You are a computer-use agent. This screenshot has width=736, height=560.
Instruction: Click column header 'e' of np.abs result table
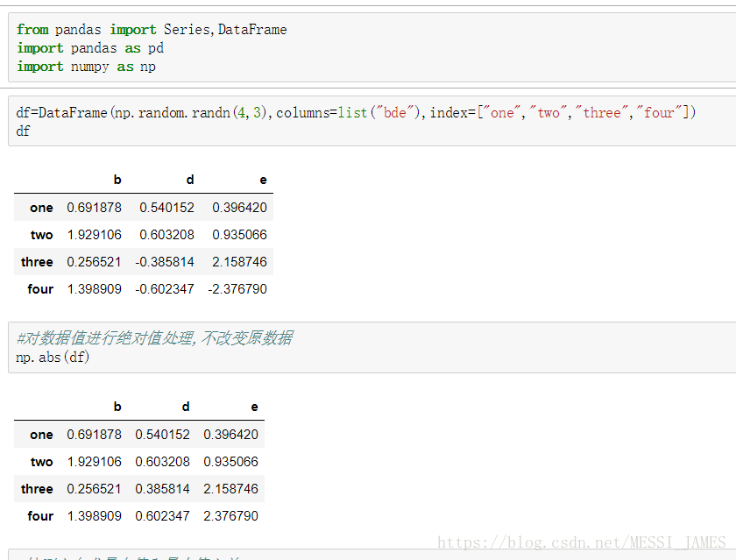254,407
